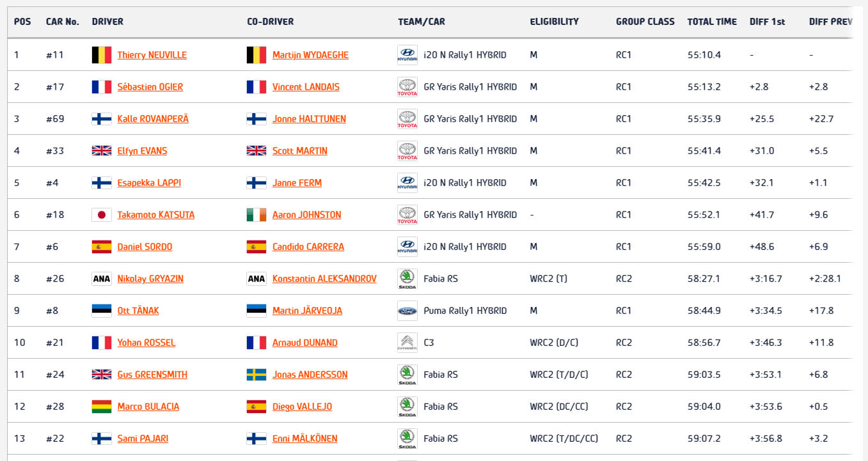This screenshot has height=461, width=868.
Task: Click the Swedish flag beside Jonas ANDERSSON
Action: tap(256, 375)
